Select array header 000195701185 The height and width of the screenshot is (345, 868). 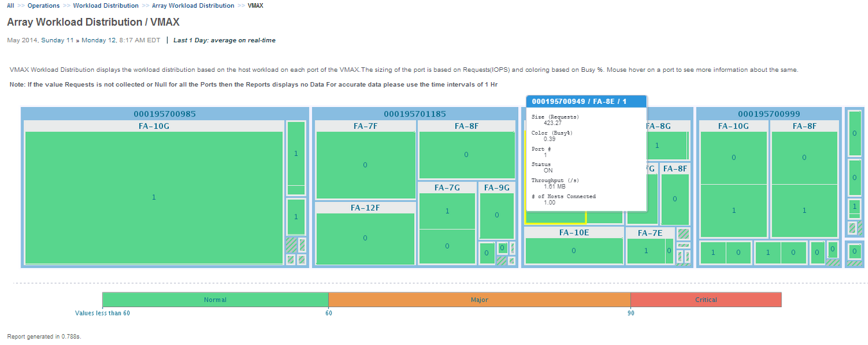[415, 114]
